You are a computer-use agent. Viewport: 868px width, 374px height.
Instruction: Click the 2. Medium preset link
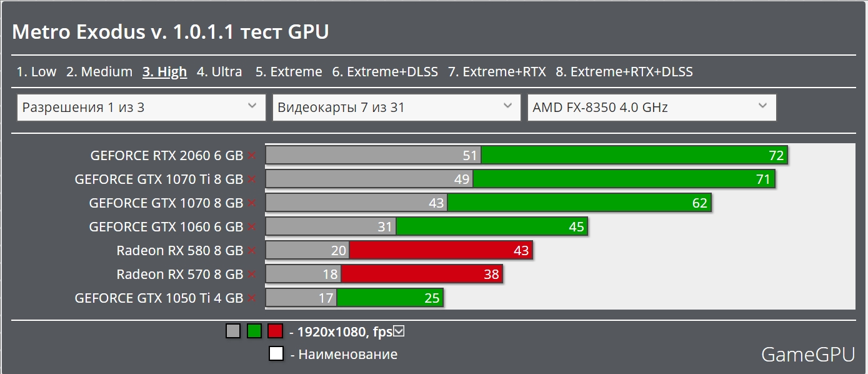pyautogui.click(x=99, y=72)
